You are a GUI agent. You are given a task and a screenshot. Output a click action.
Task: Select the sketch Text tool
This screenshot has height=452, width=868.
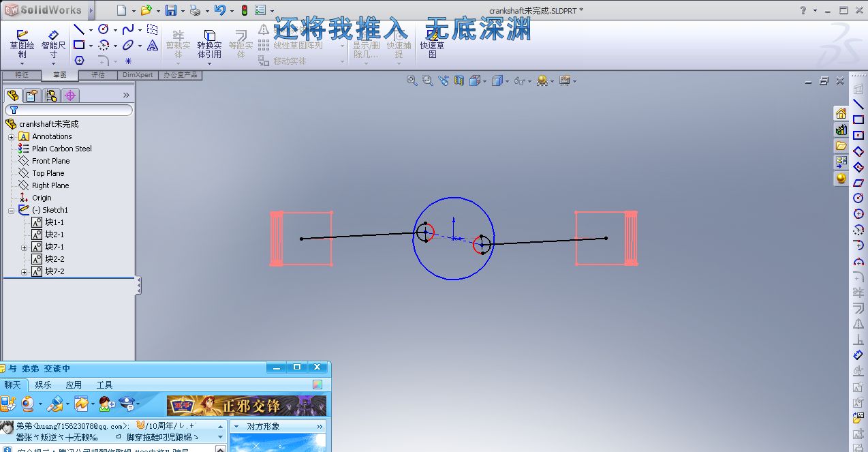click(x=153, y=45)
